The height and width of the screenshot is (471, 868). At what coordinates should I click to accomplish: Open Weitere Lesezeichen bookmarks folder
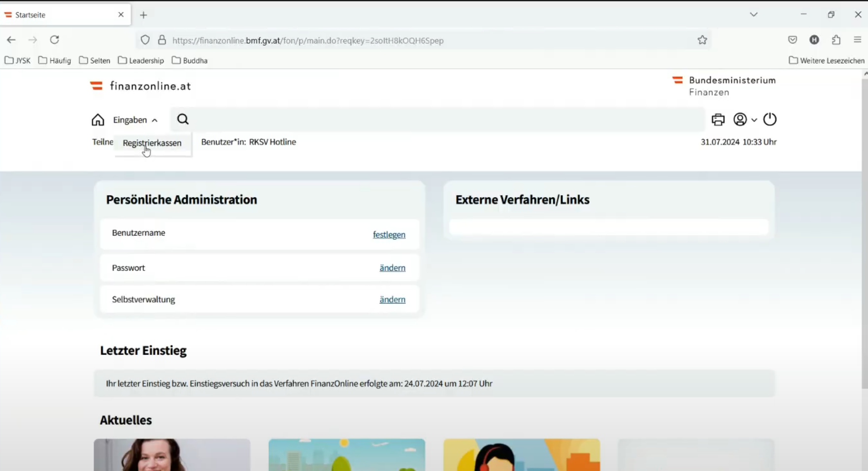point(827,61)
